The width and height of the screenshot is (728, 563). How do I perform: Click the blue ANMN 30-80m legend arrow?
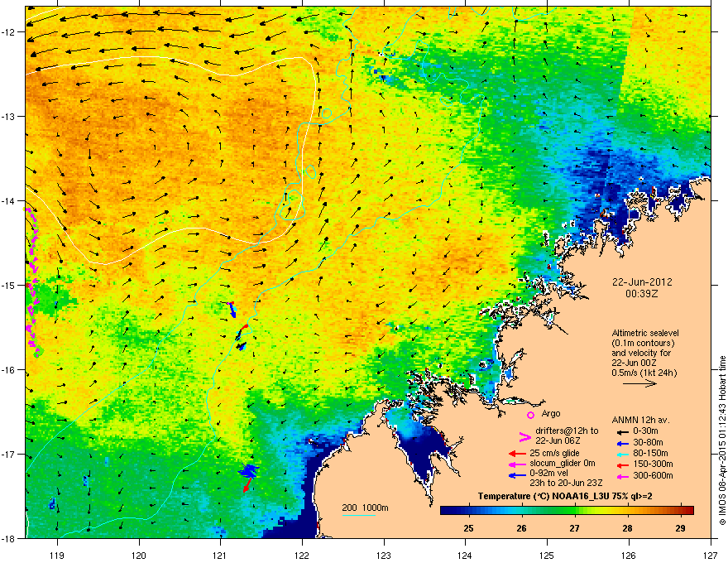click(623, 443)
